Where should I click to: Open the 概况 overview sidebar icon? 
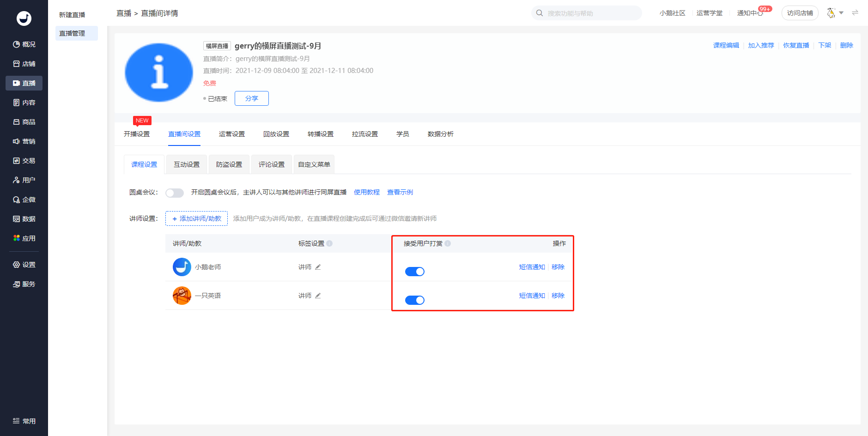[17, 44]
